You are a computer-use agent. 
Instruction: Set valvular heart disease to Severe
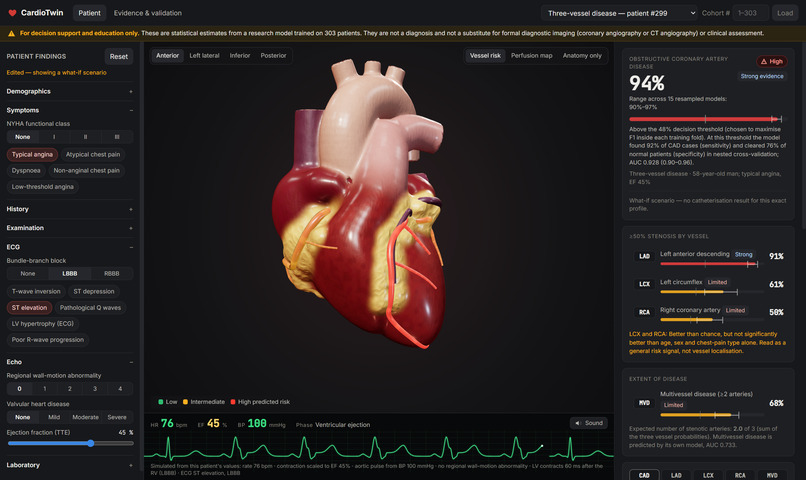[x=117, y=417]
